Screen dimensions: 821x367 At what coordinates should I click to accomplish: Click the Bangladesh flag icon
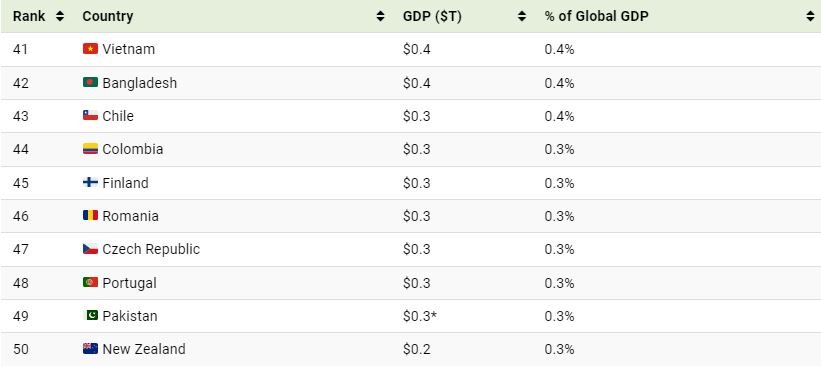[90, 82]
